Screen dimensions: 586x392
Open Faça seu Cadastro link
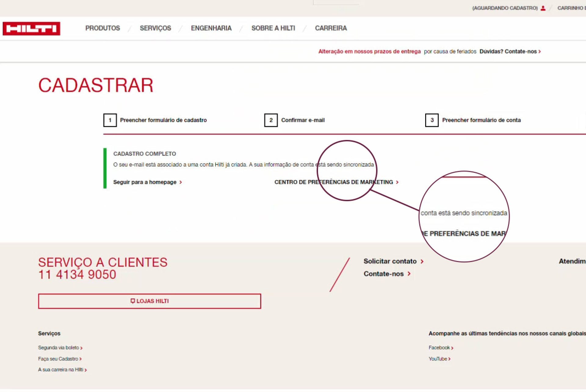pyautogui.click(x=60, y=359)
